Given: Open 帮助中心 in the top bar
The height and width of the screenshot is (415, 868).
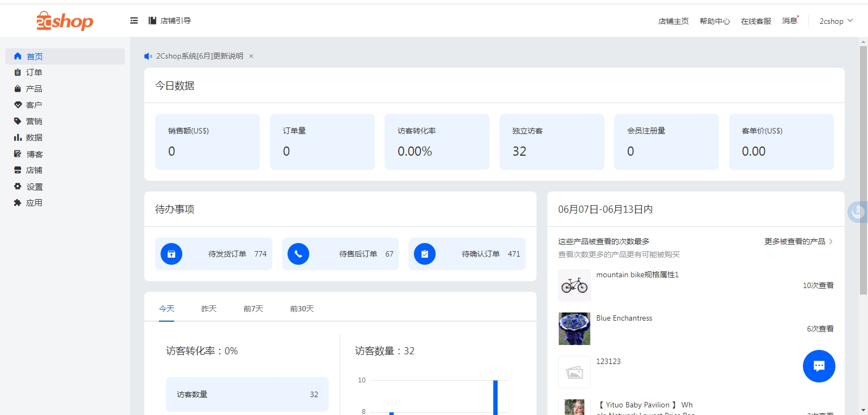Looking at the screenshot, I should click(714, 21).
